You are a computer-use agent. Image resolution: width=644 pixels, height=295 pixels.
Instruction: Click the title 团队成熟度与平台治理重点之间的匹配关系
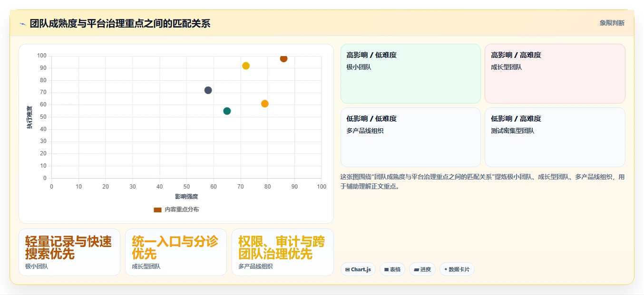tap(120, 23)
